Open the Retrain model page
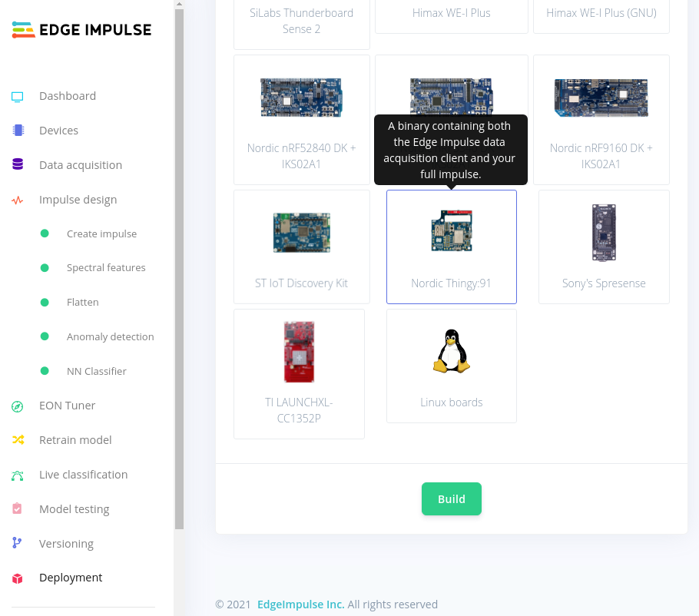This screenshot has height=616, width=699. (75, 440)
